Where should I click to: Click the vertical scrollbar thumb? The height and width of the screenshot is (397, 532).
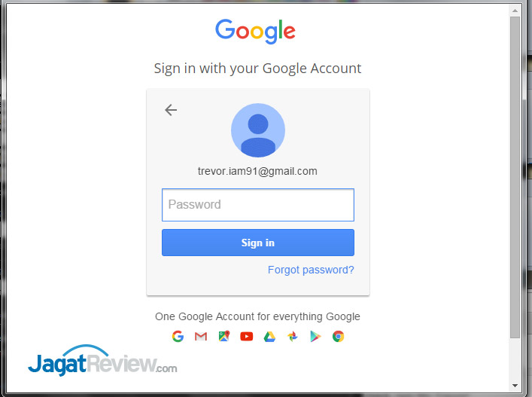point(515,176)
